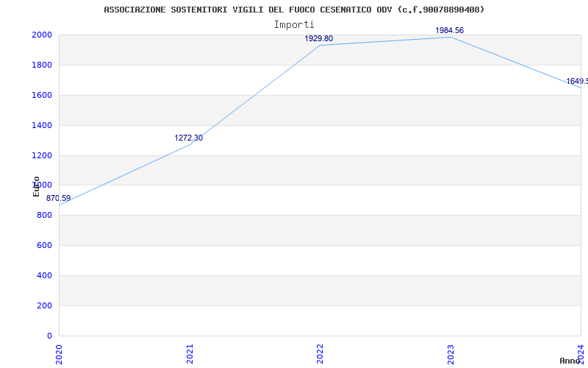Click the 2020 year label on x-axis

tap(59, 353)
